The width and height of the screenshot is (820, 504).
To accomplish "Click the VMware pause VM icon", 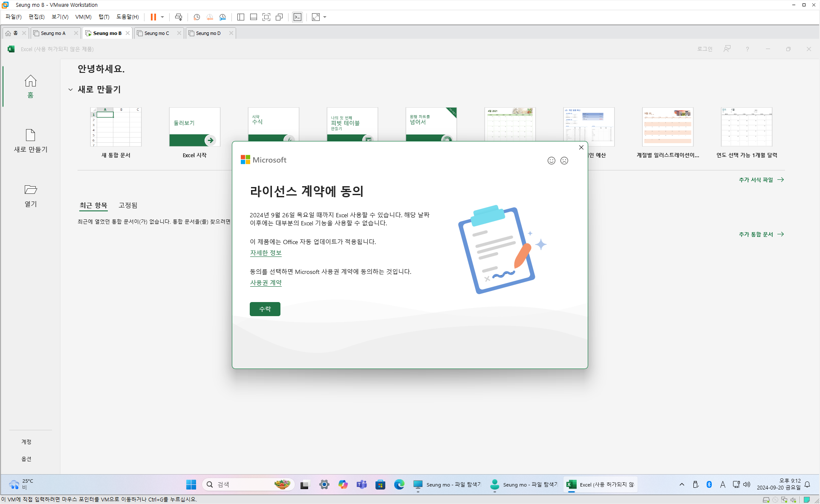I will (x=153, y=17).
